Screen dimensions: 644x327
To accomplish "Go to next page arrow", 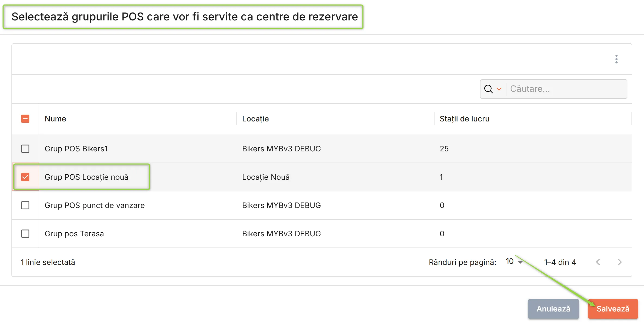I will point(620,262).
